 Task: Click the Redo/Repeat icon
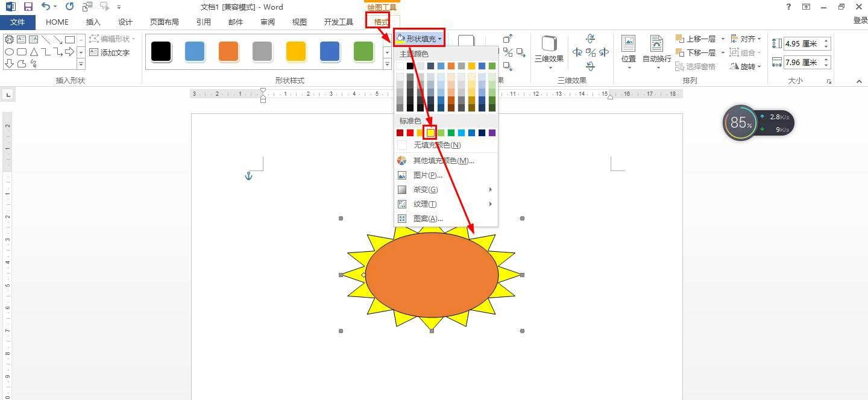point(69,7)
